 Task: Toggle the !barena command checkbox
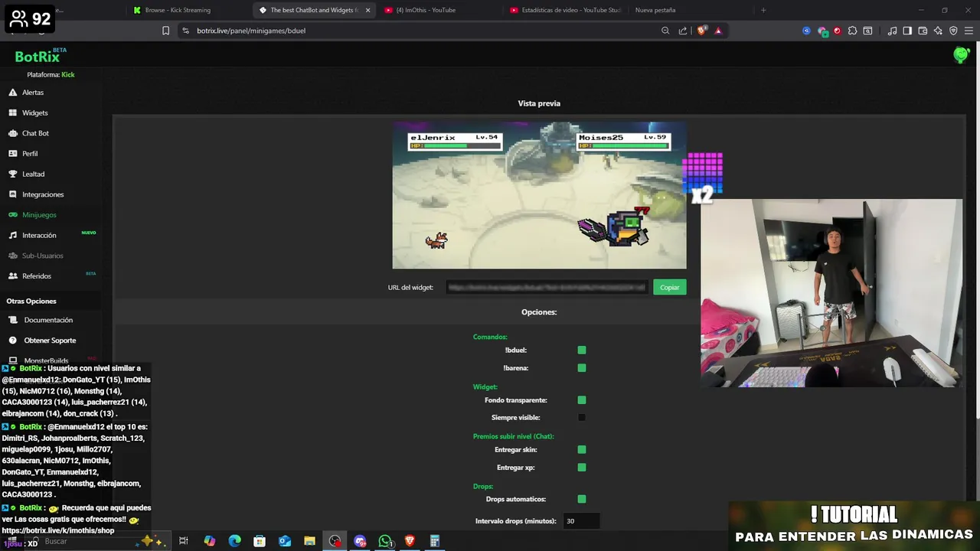tap(582, 368)
